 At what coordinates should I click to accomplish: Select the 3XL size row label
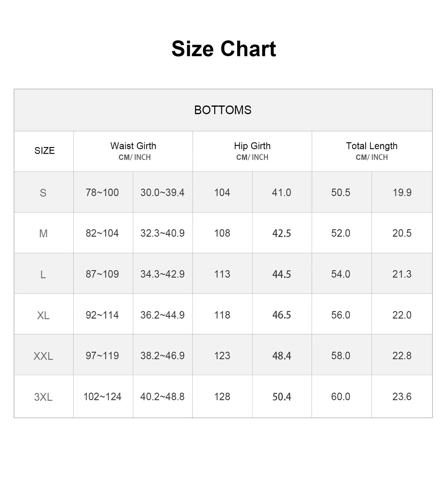click(43, 397)
